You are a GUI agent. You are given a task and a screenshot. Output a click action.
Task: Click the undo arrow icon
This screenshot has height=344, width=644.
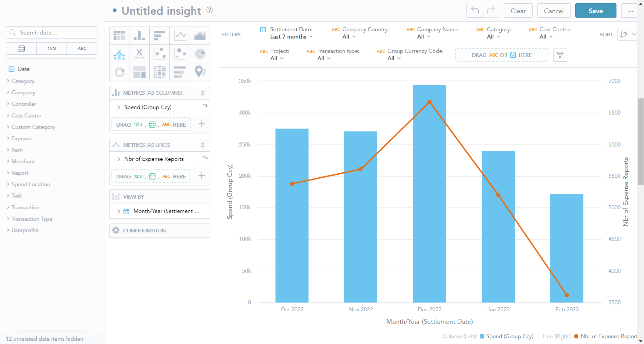(x=475, y=11)
